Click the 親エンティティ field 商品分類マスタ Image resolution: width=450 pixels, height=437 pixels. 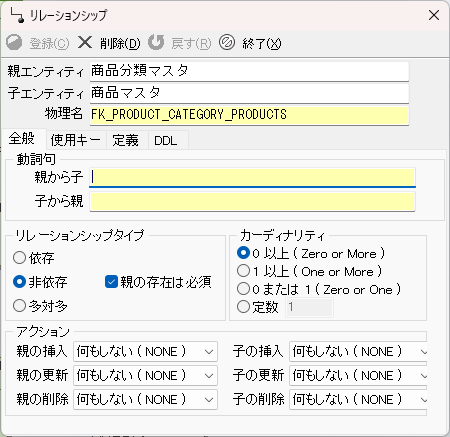[x=249, y=71]
